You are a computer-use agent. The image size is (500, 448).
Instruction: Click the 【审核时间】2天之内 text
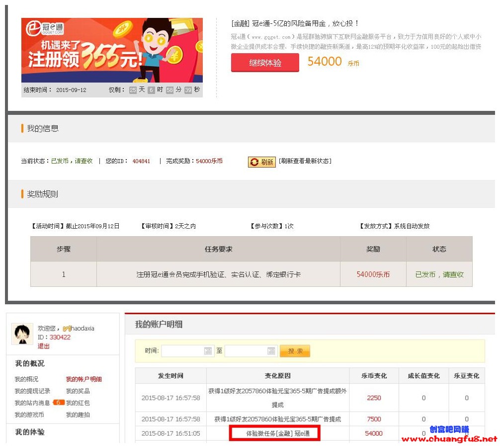pyautogui.click(x=168, y=226)
